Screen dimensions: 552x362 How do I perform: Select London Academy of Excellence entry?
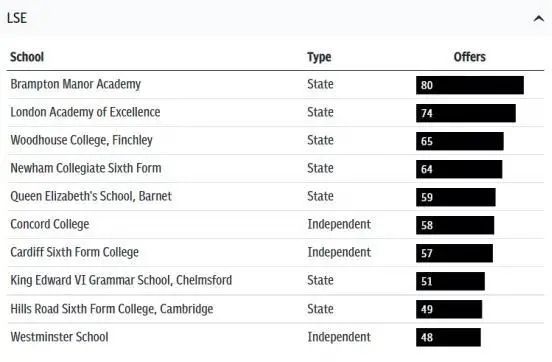85,112
